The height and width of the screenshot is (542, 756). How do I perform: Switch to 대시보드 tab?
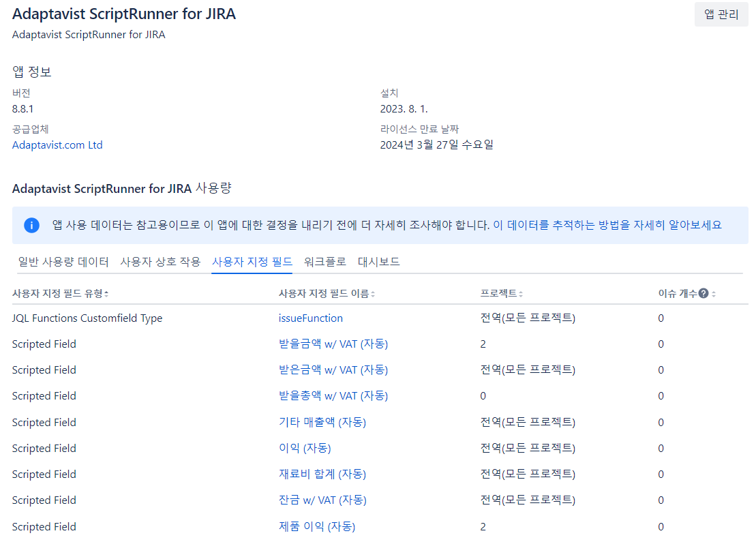(378, 262)
